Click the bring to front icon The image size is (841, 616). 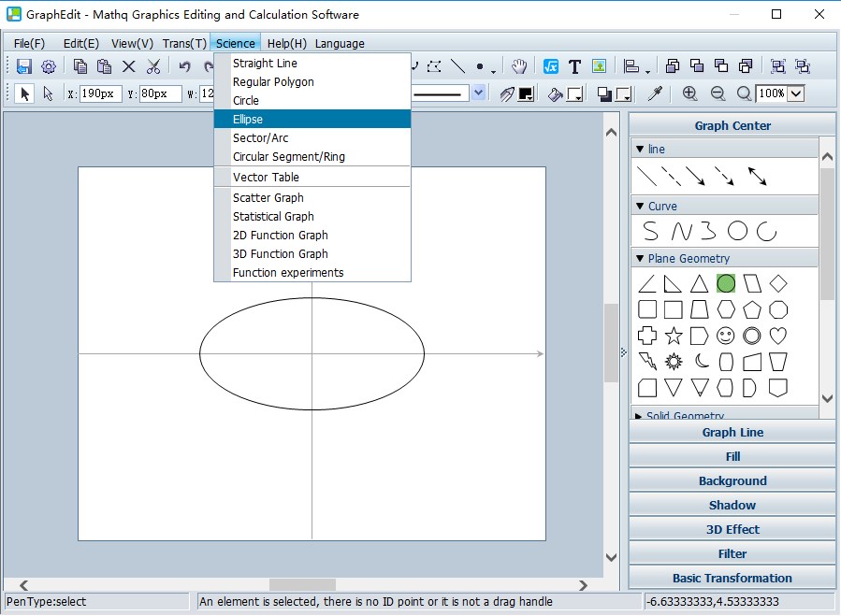tap(672, 66)
